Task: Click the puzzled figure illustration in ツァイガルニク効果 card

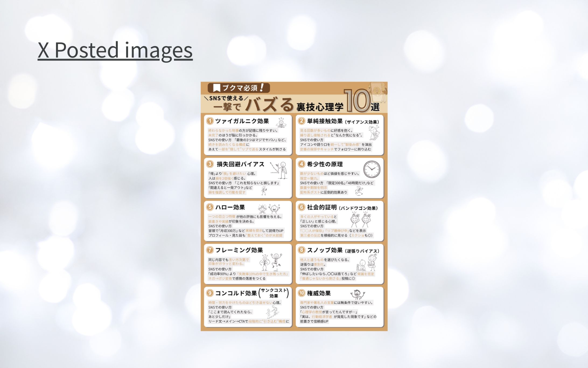Action: [282, 123]
